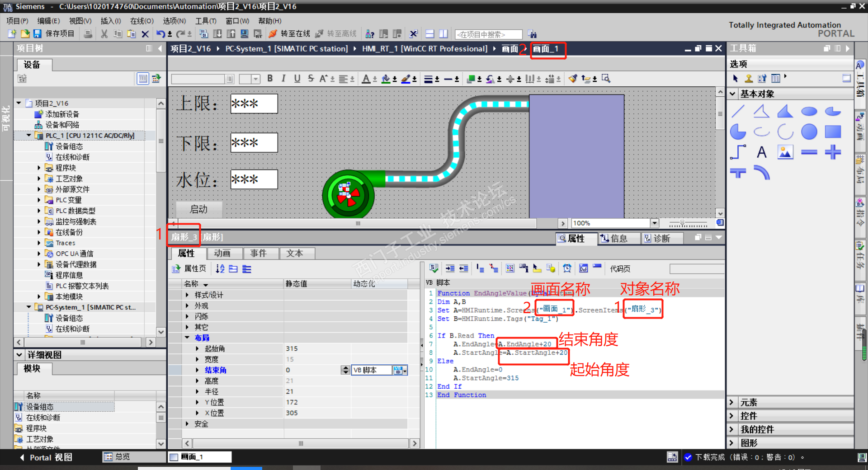Open the 信息 inspector tab

(618, 238)
